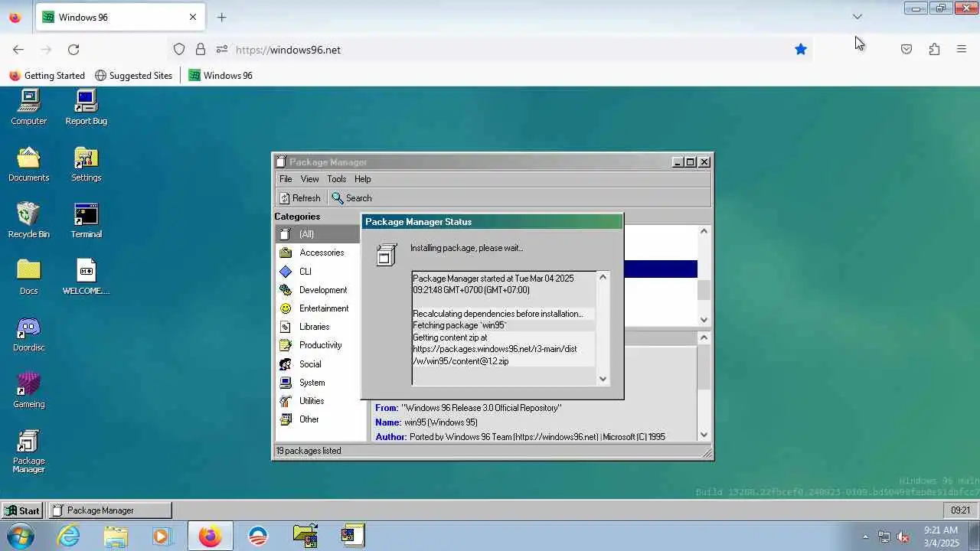Open the Report Bug desktop icon
The width and height of the screenshot is (980, 551).
point(86,107)
